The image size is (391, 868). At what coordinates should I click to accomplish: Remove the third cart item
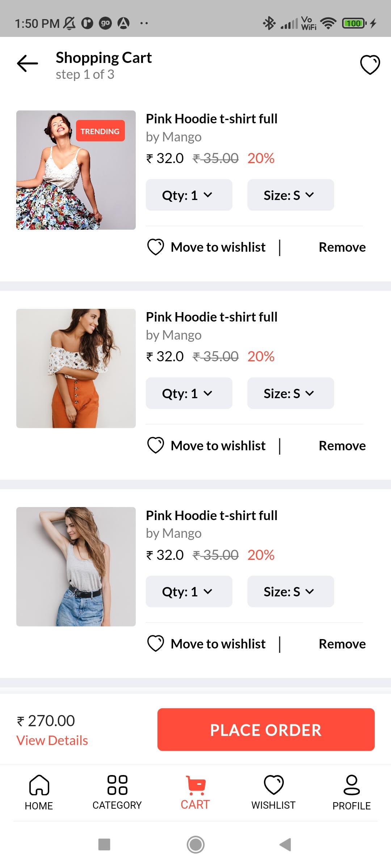point(342,644)
